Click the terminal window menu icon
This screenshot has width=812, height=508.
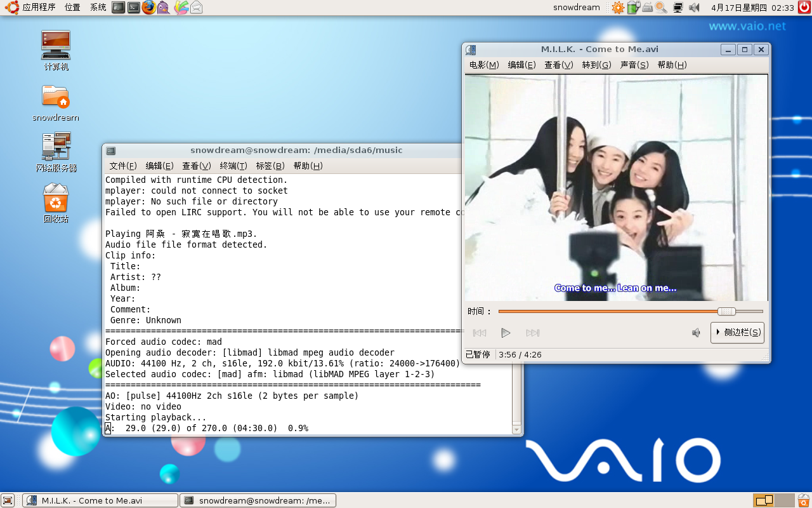111,150
